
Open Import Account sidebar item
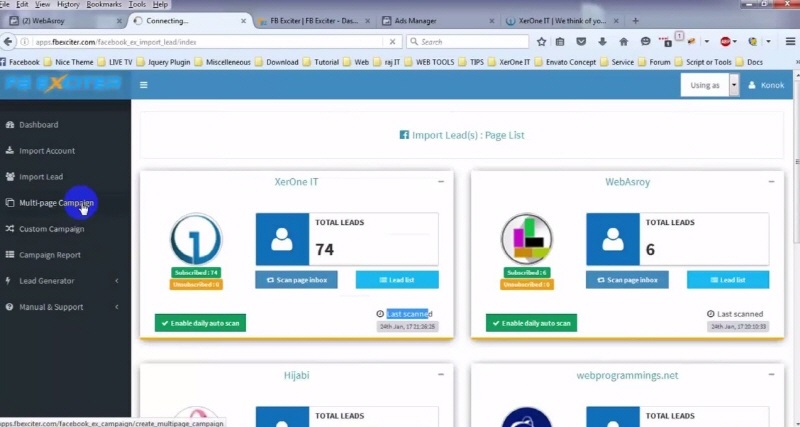pyautogui.click(x=40, y=150)
